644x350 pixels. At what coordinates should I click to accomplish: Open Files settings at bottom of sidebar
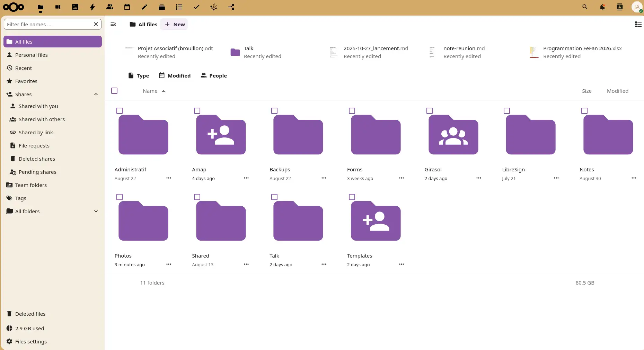click(x=31, y=342)
